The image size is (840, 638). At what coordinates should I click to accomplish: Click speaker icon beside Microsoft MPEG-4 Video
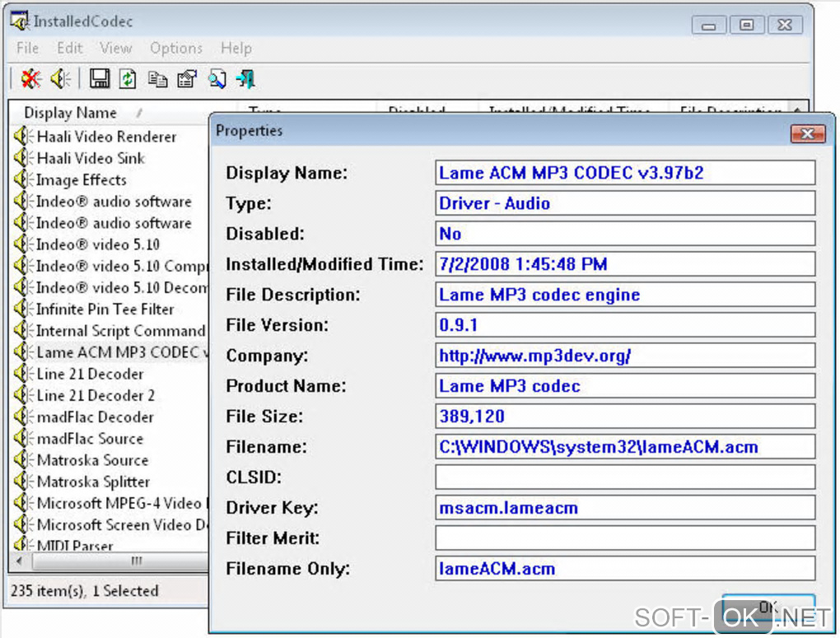[x=23, y=502]
